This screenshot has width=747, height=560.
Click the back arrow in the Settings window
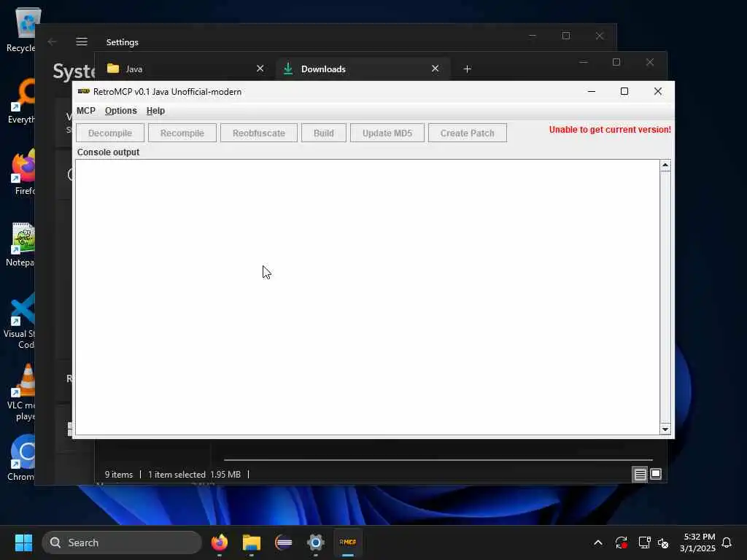click(52, 42)
